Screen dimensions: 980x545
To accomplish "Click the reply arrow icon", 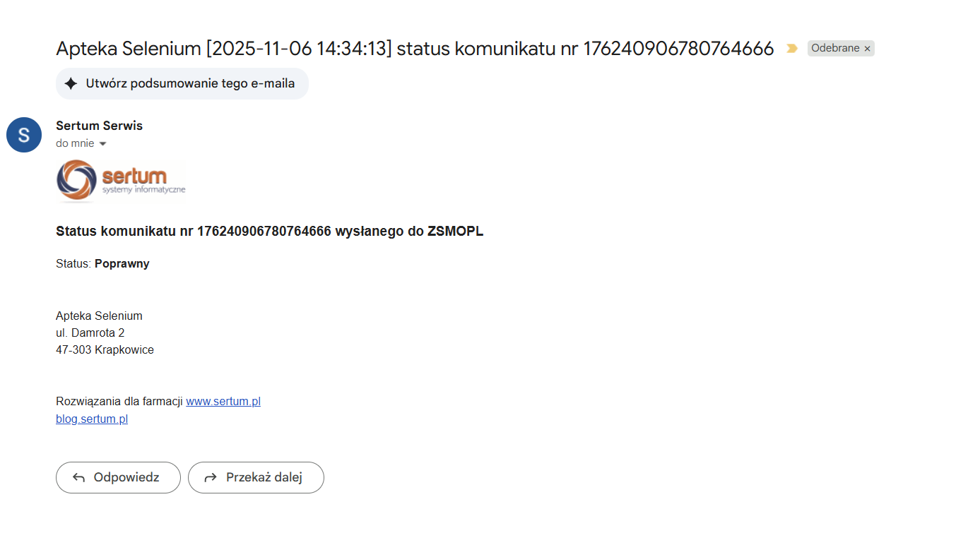I will click(79, 478).
